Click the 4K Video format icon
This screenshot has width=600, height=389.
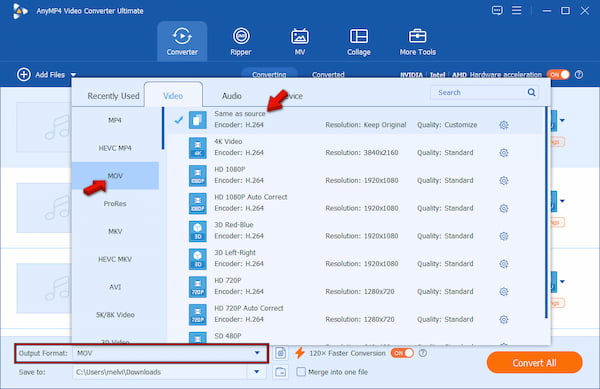click(x=197, y=148)
